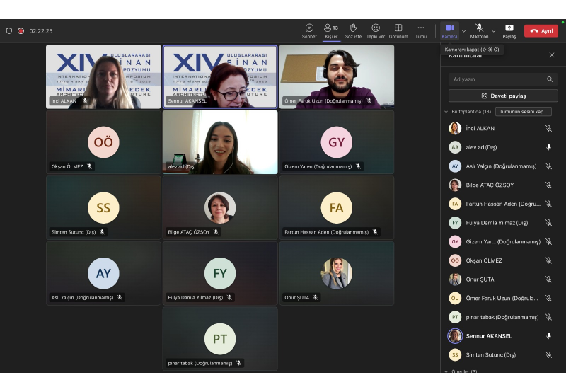This screenshot has height=392, width=566.
Task: Click the FA avatar in Fartun tile
Action: pyautogui.click(x=337, y=207)
